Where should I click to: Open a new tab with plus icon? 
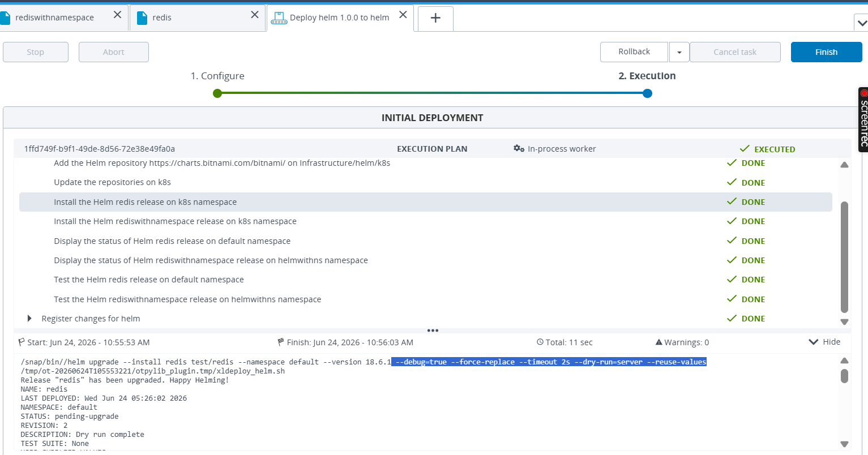(x=435, y=18)
